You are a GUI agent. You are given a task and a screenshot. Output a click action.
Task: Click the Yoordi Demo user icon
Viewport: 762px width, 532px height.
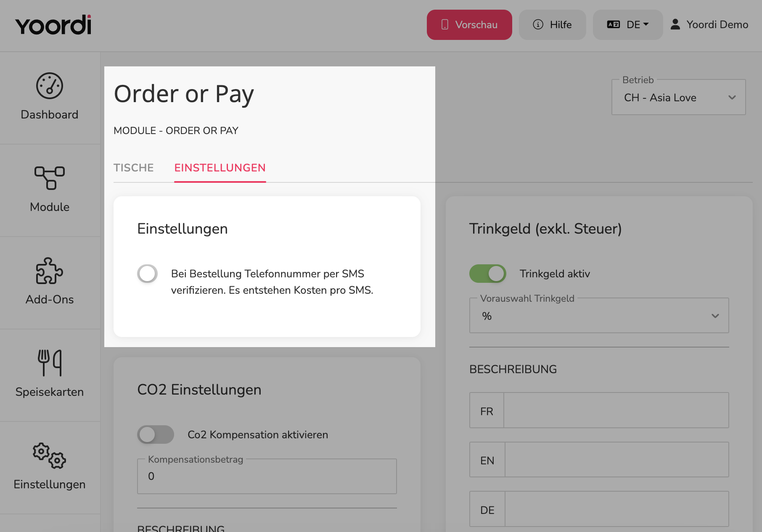675,24
